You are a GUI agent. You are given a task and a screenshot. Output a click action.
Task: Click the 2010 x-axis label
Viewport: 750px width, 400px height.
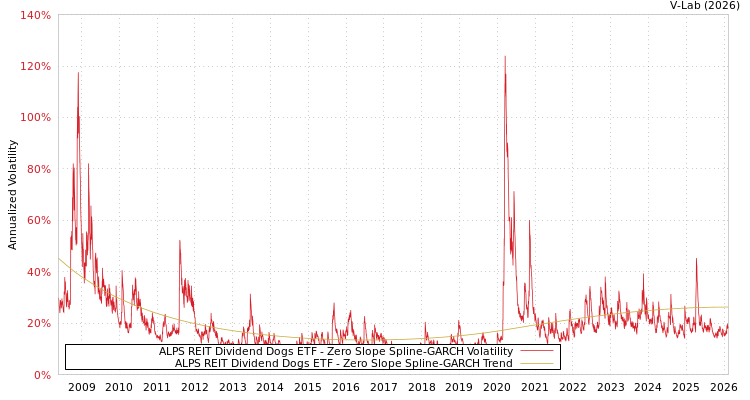(x=119, y=387)
